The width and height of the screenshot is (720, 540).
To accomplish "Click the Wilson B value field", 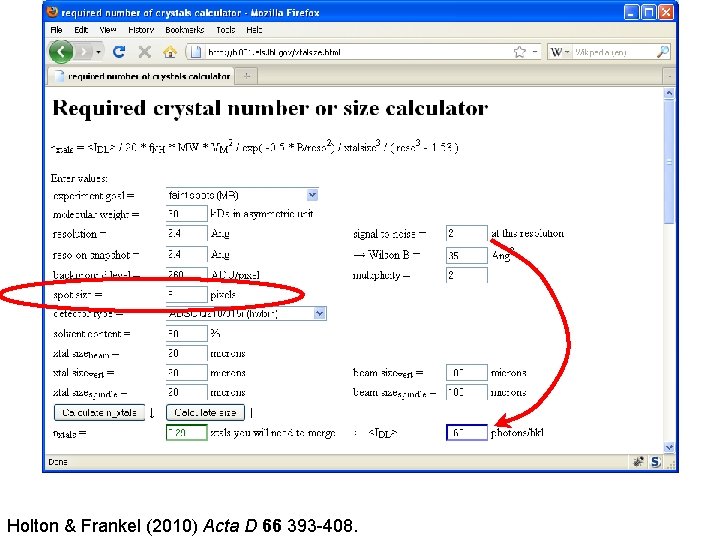I will click(x=467, y=255).
